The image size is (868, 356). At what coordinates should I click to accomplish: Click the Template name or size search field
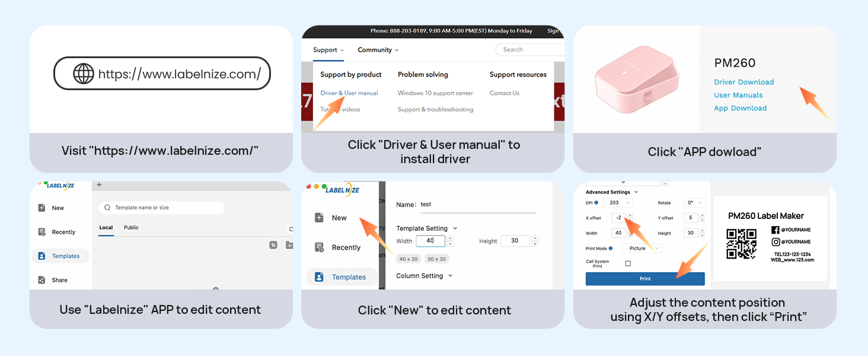click(161, 208)
